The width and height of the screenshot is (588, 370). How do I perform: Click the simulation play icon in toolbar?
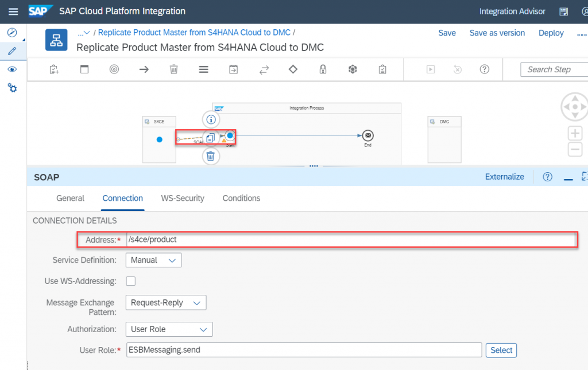point(431,69)
